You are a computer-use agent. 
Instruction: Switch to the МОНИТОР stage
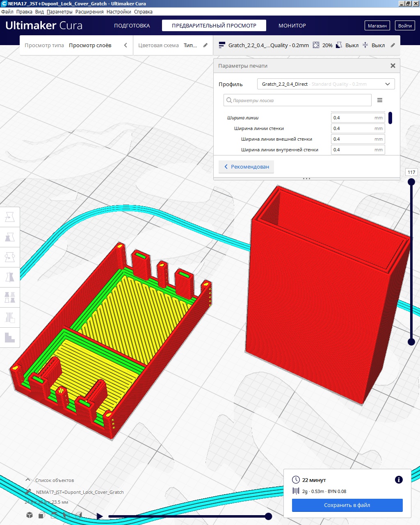pyautogui.click(x=292, y=25)
